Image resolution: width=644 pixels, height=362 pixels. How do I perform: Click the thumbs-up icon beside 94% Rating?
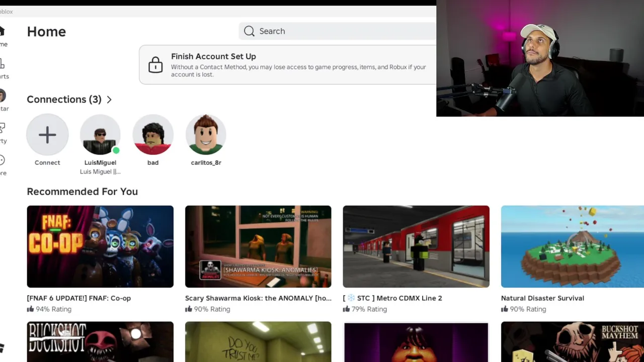click(30, 309)
